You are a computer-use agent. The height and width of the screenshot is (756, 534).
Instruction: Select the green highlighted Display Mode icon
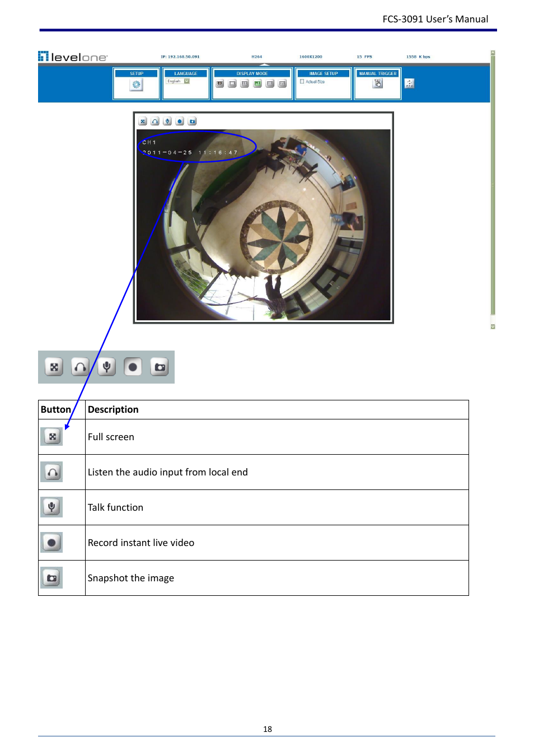tap(257, 84)
